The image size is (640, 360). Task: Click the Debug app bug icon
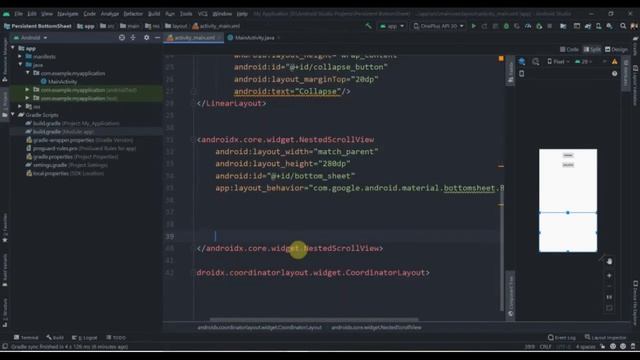point(506,26)
